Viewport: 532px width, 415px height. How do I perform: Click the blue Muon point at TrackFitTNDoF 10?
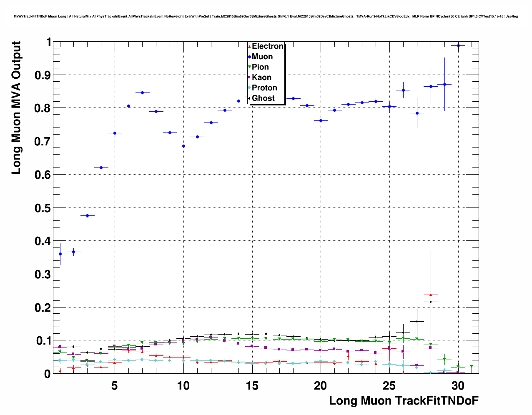(183, 146)
